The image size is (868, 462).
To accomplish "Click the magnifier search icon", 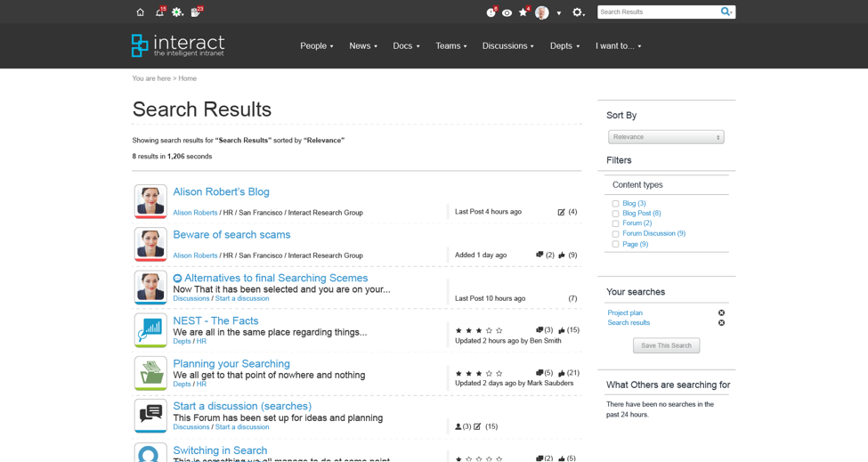I will pyautogui.click(x=726, y=12).
